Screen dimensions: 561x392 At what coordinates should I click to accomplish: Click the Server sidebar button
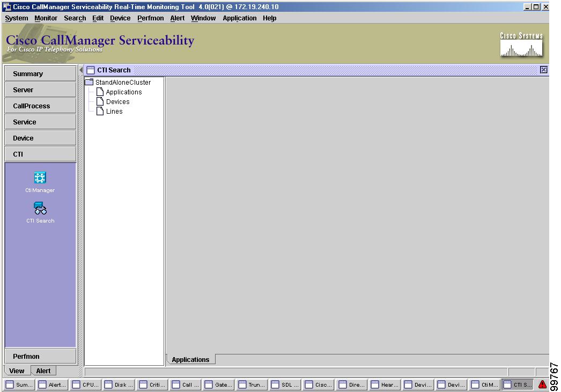tap(40, 90)
